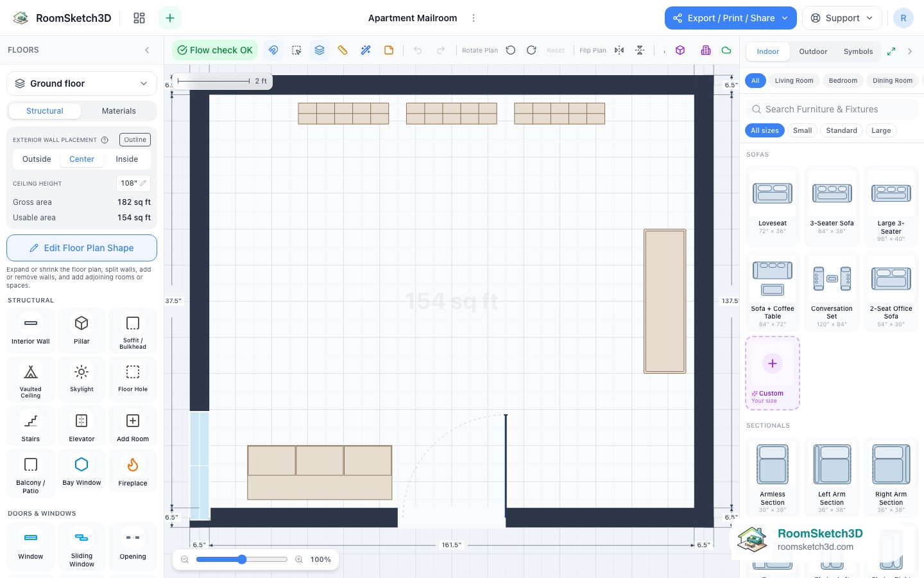Screen dimensions: 924x578
Task: Toggle the Outline option
Action: pyautogui.click(x=135, y=139)
